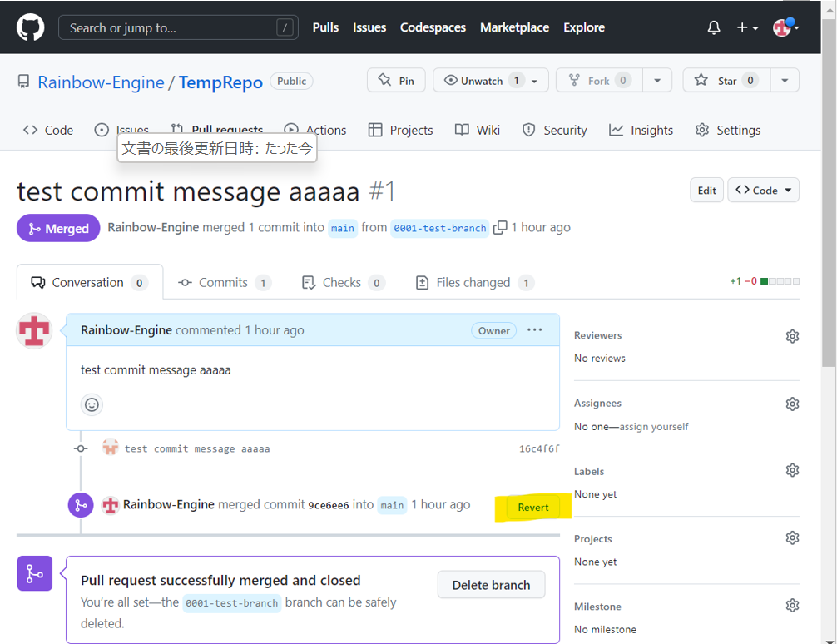Click the assign yourself link
This screenshot has height=644, width=837.
click(x=654, y=426)
